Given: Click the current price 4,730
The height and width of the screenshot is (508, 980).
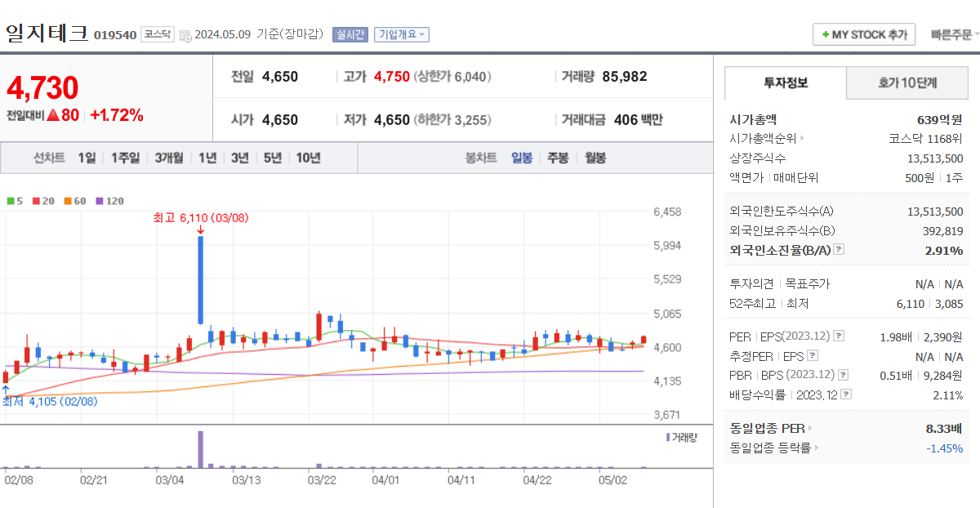Looking at the screenshot, I should [x=42, y=87].
